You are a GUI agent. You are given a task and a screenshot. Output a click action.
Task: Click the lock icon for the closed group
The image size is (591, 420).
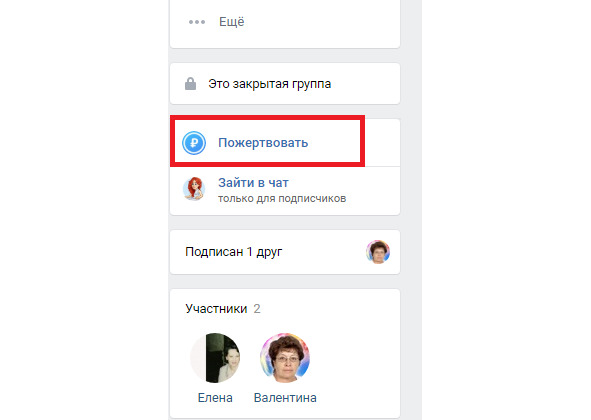(190, 84)
